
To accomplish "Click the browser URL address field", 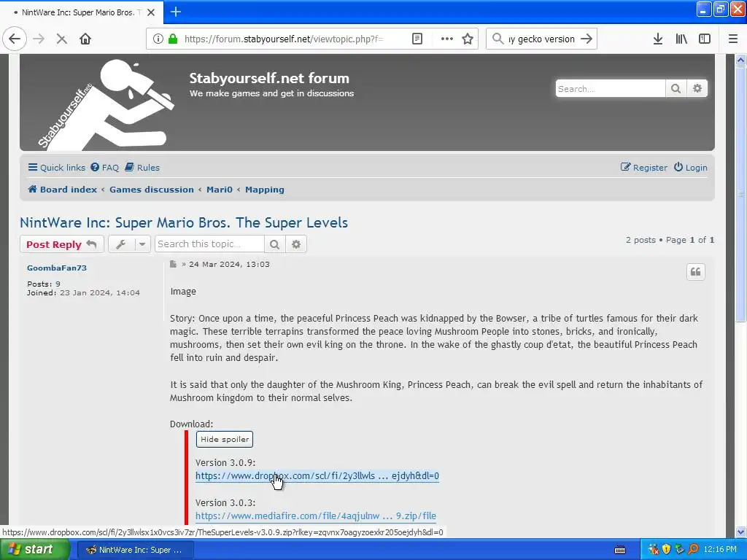I will pyautogui.click(x=284, y=39).
